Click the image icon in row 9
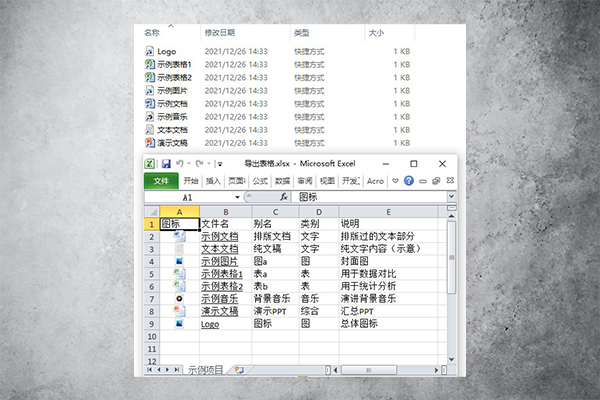 click(179, 323)
